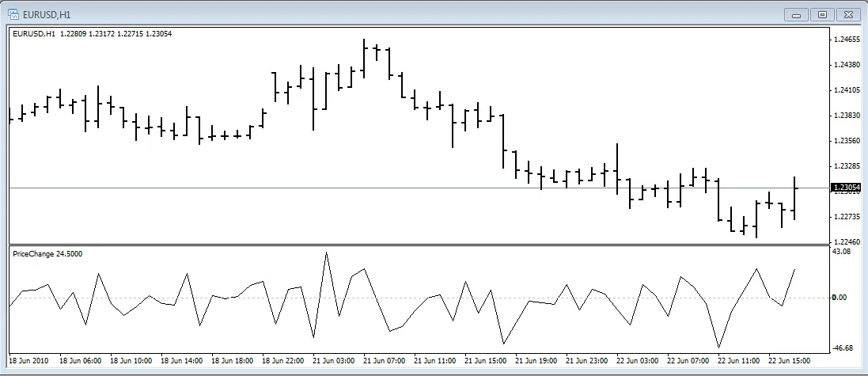Click the 0.00 indicator level label
Image resolution: width=868 pixels, height=376 pixels.
pyautogui.click(x=840, y=298)
